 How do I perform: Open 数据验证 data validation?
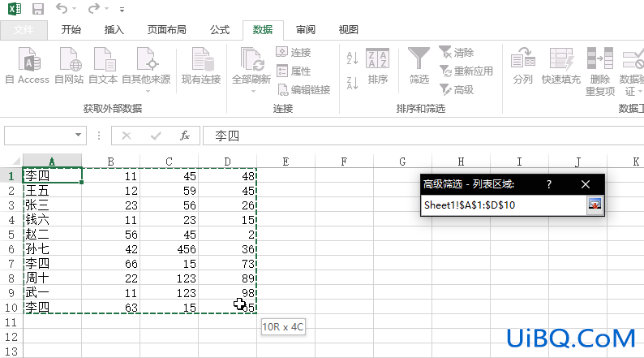coord(632,71)
